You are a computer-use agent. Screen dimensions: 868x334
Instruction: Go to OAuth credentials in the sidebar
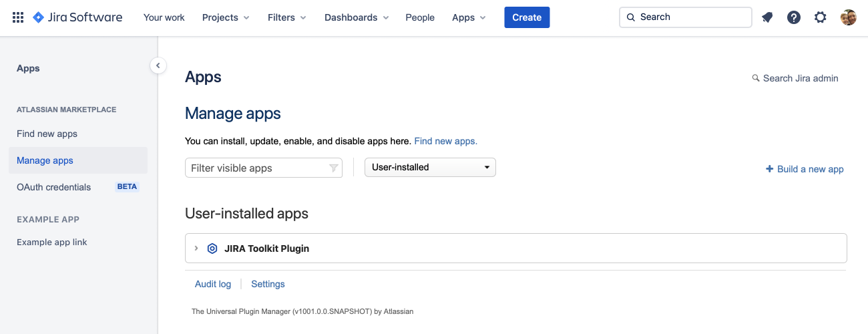coord(53,187)
